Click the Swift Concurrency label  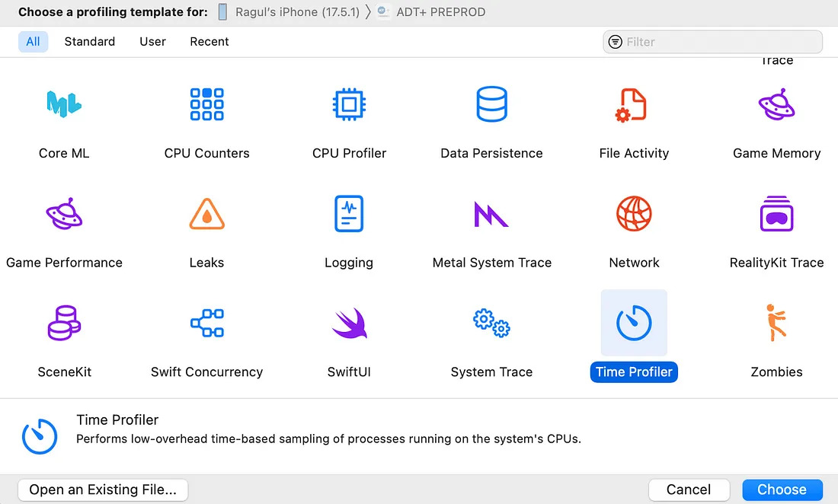pos(206,372)
